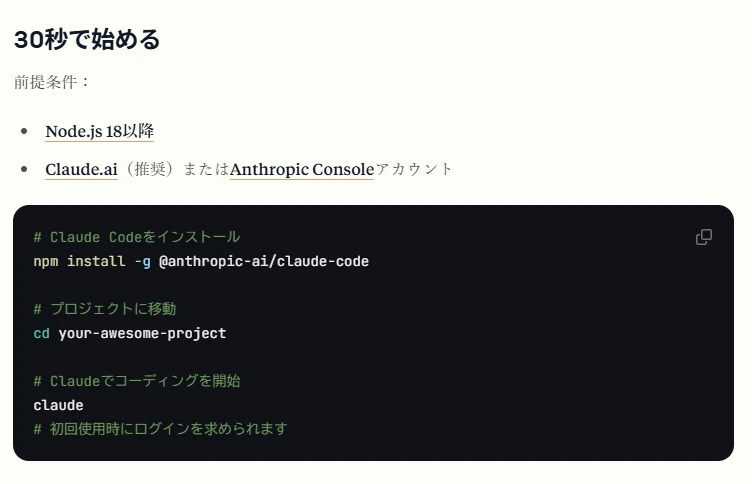Image resolution: width=752 pixels, height=484 pixels.
Task: Click your-awesome-project in the code block
Action: (x=142, y=333)
